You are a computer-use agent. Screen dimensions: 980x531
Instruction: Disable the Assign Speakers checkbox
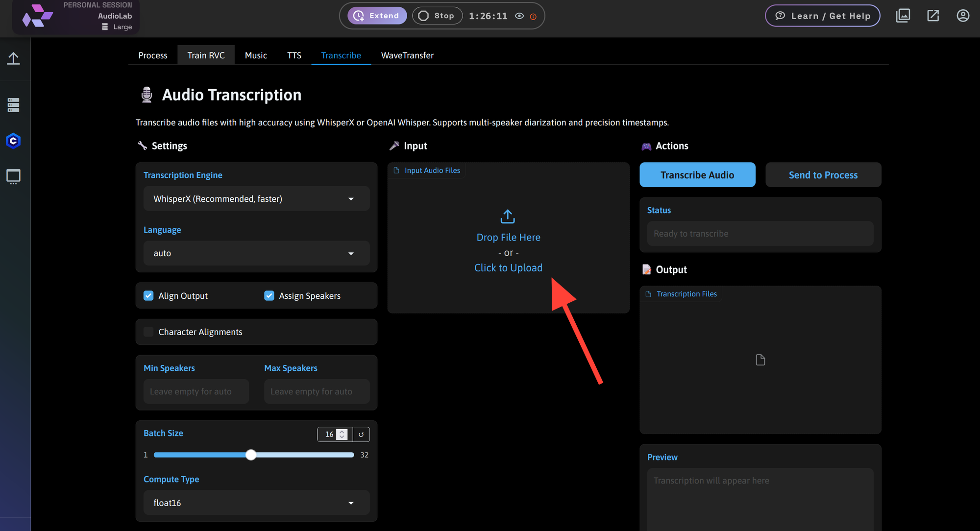click(269, 296)
